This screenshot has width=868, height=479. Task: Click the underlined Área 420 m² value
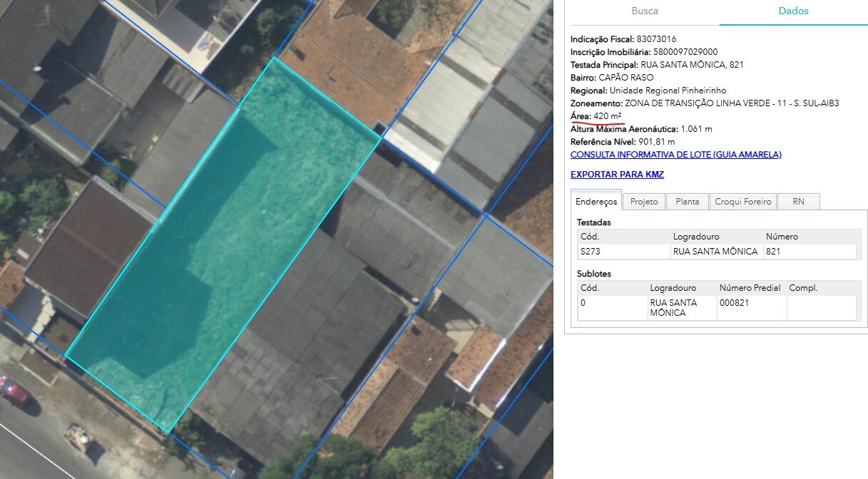pyautogui.click(x=607, y=116)
